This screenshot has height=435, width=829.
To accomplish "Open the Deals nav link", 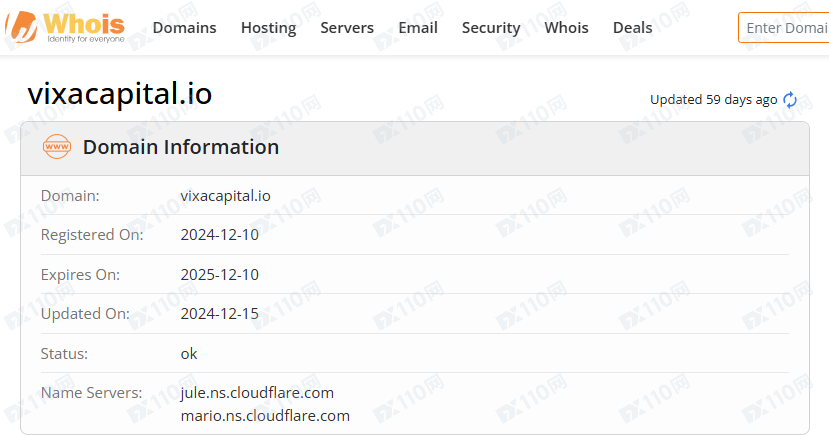I will click(x=632, y=28).
